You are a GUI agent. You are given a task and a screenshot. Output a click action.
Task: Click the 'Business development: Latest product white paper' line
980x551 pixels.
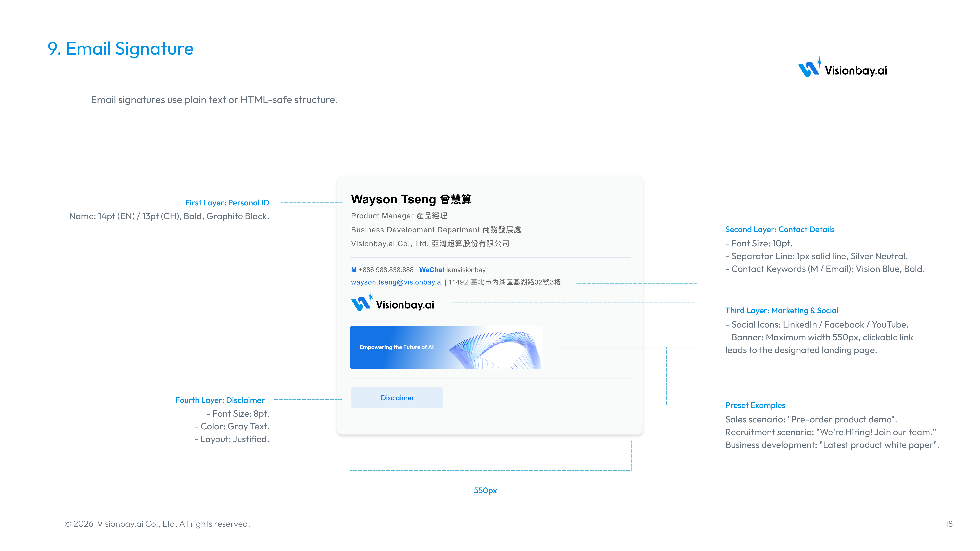[832, 445]
